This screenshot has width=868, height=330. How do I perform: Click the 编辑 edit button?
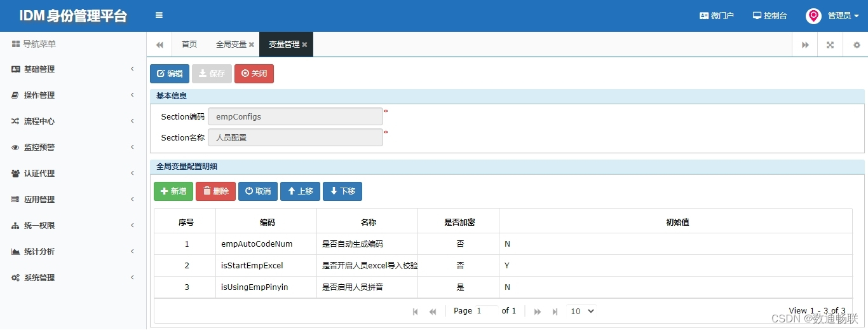(170, 74)
